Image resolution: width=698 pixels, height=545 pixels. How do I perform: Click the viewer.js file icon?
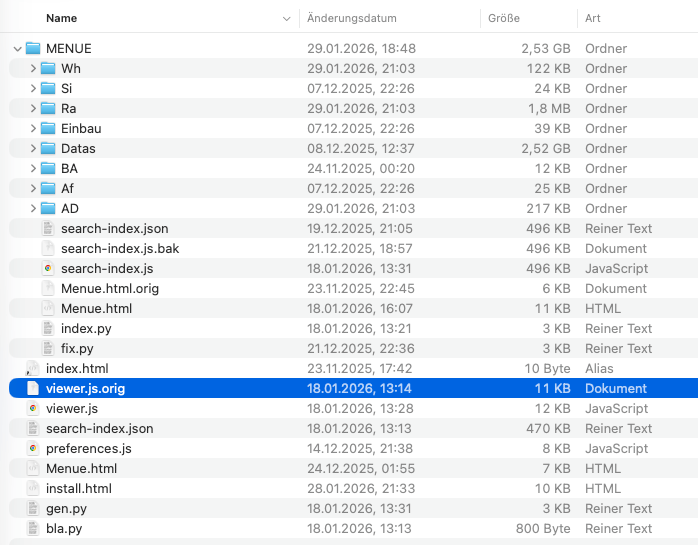33,408
